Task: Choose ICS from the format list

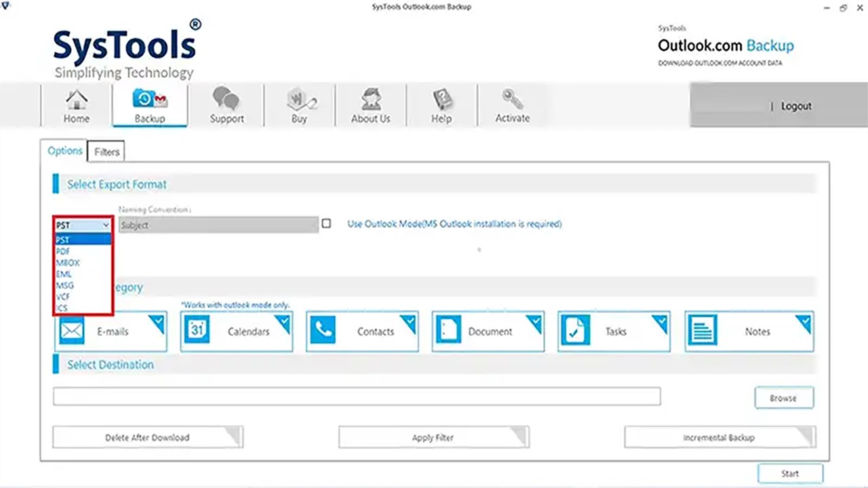Action: pos(83,308)
